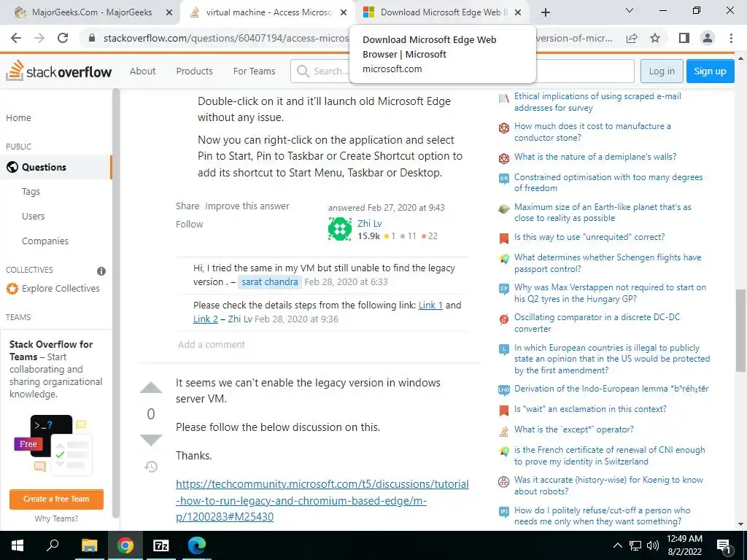Click Improve this answer
Image resolution: width=747 pixels, height=560 pixels.
247,206
